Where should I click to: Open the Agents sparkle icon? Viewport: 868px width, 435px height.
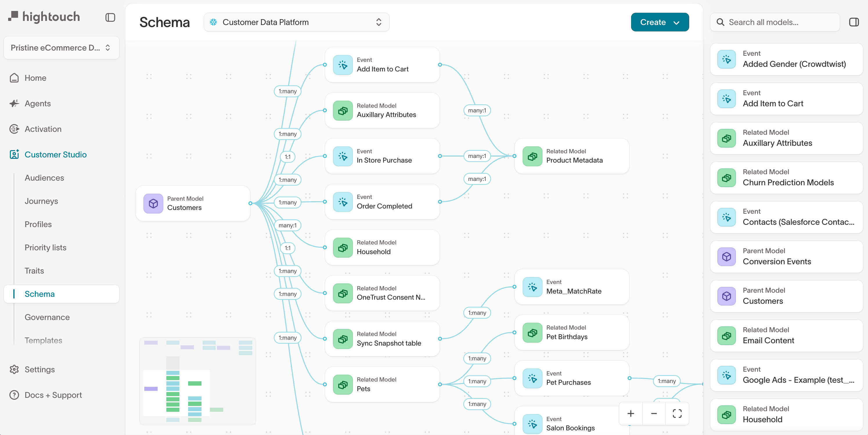click(14, 103)
